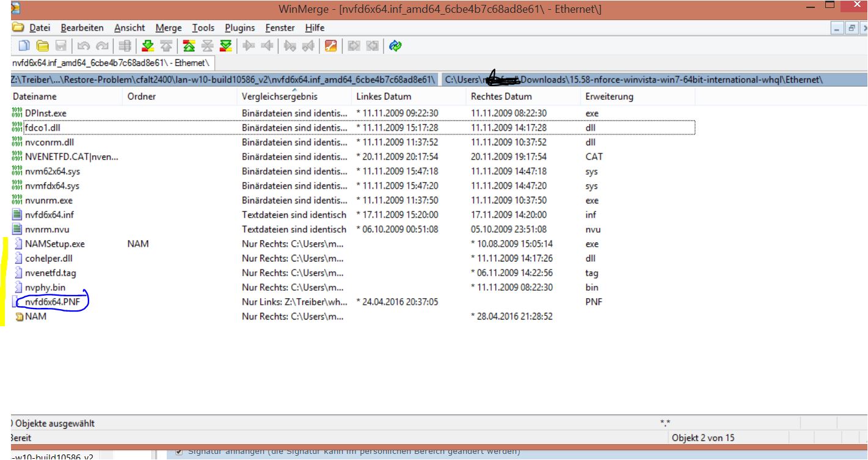Sort by the Erweiterung column header
Image resolution: width=868 pixels, height=460 pixels.
pos(609,97)
